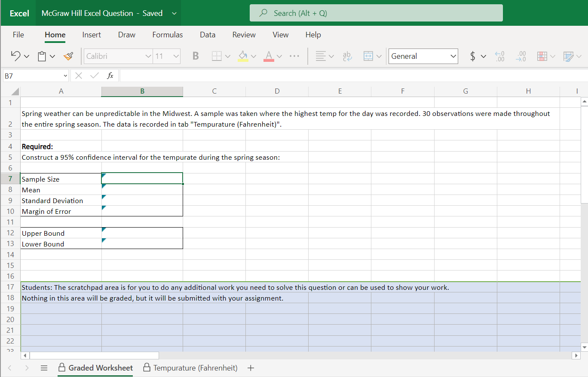Select the Format Painter tool
This screenshot has width=588, height=377.
click(68, 56)
